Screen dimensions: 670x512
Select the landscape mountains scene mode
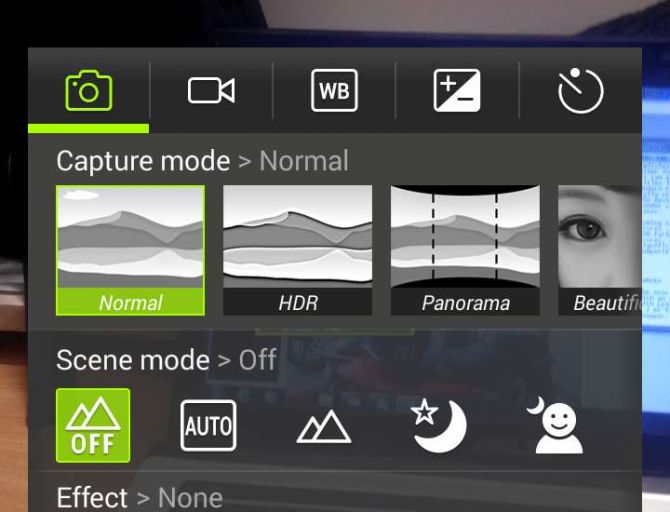pyautogui.click(x=324, y=426)
